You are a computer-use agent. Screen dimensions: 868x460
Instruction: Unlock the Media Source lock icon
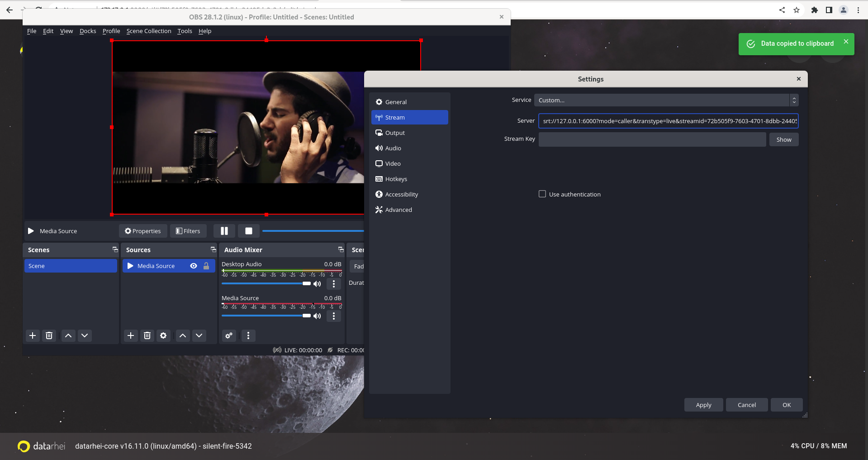tap(206, 266)
